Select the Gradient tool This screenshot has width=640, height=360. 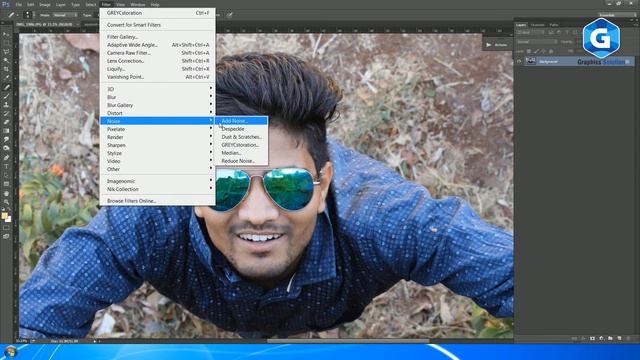[6, 131]
